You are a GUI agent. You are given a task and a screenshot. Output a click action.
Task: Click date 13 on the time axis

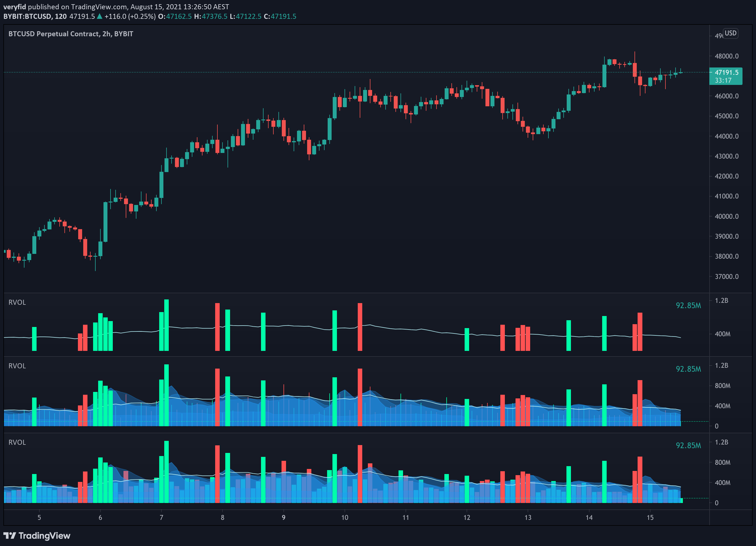(528, 517)
